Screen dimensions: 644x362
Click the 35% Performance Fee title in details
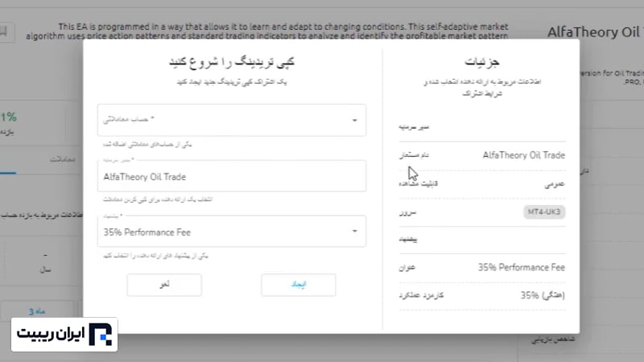click(x=522, y=267)
